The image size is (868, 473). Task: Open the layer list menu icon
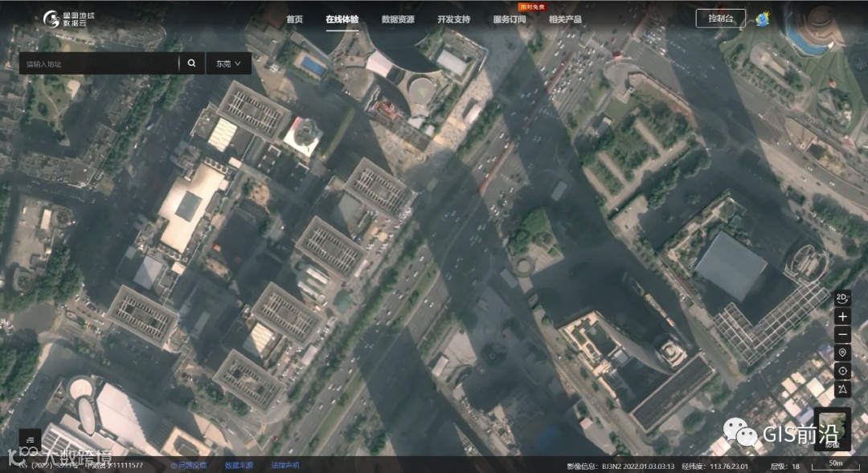(x=30, y=440)
